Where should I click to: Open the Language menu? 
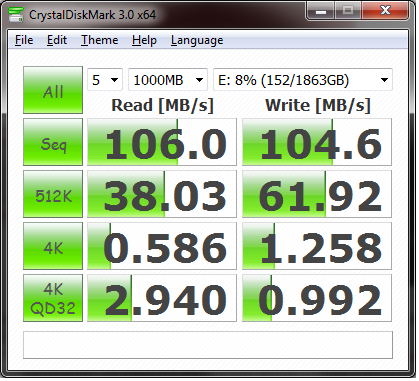point(197,40)
